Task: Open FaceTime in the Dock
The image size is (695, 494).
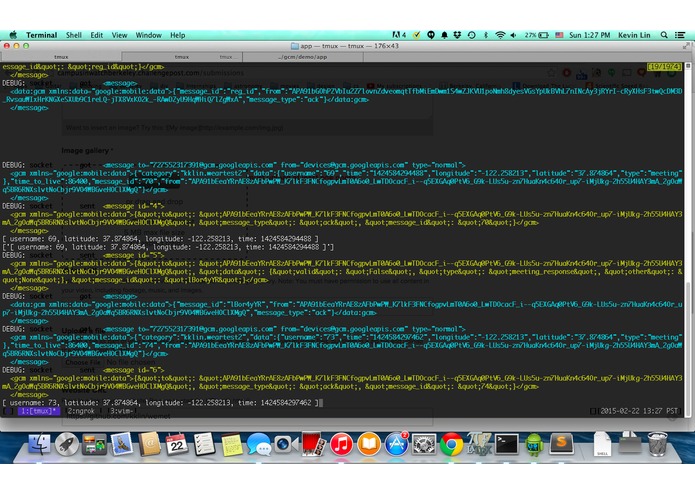Action: [x=285, y=444]
